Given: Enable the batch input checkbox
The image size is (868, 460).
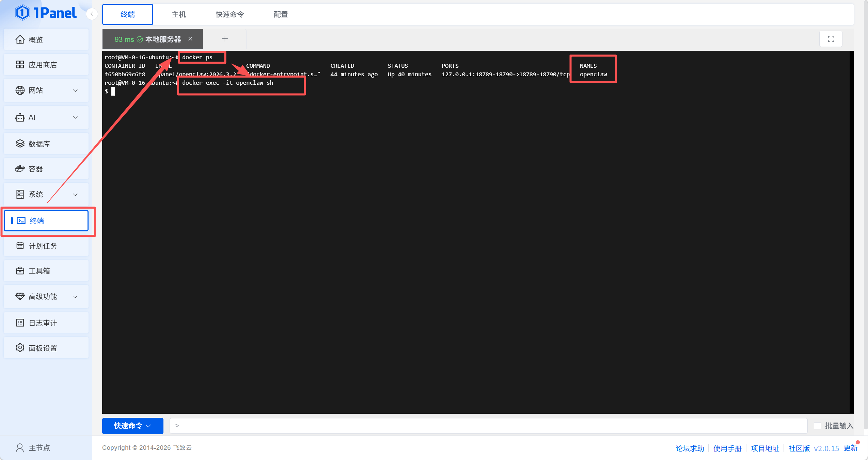Looking at the screenshot, I should [x=817, y=426].
